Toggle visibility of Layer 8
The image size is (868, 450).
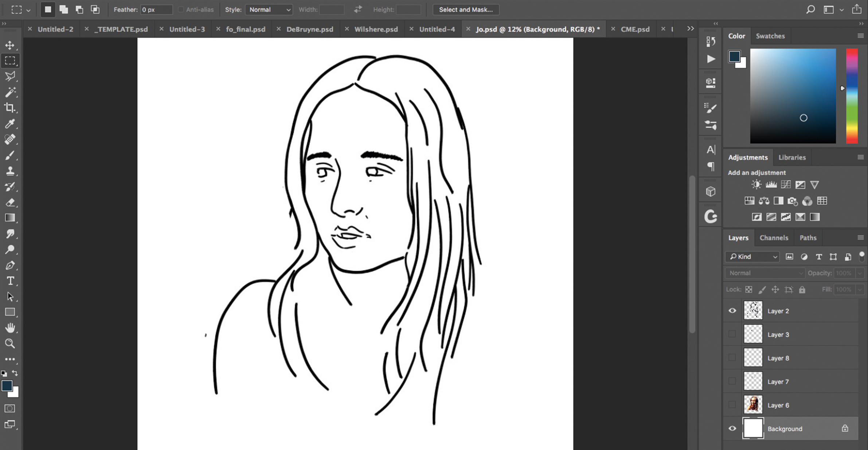(733, 357)
